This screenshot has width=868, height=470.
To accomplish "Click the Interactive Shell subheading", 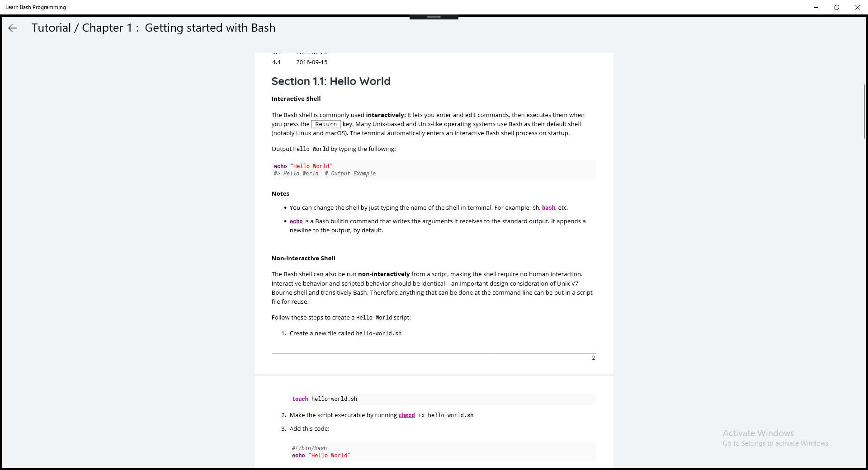I will point(296,99).
